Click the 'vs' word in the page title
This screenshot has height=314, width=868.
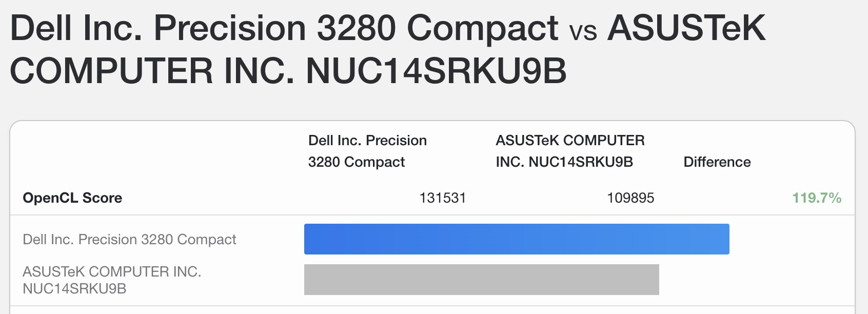[583, 31]
